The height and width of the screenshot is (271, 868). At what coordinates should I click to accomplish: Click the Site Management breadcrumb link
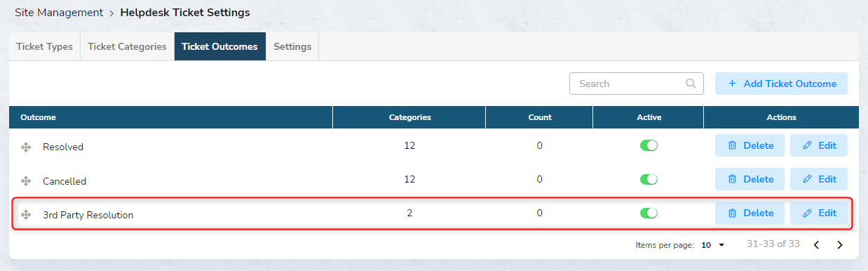tap(58, 13)
